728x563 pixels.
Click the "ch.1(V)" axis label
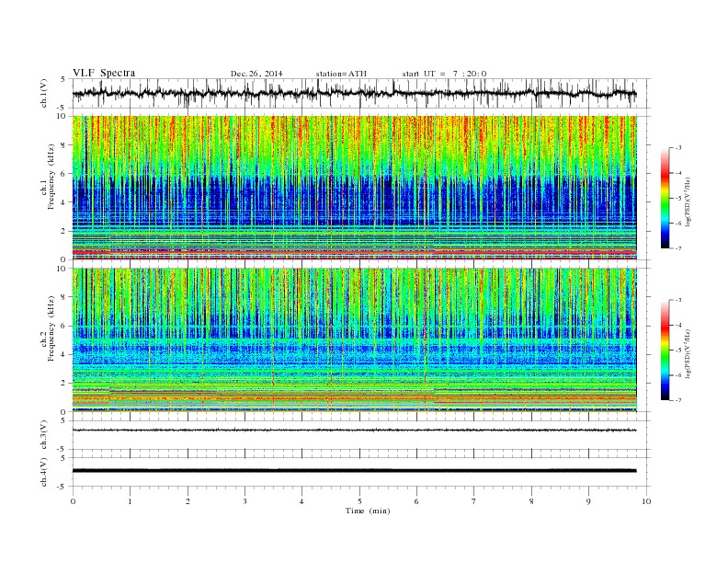44,93
